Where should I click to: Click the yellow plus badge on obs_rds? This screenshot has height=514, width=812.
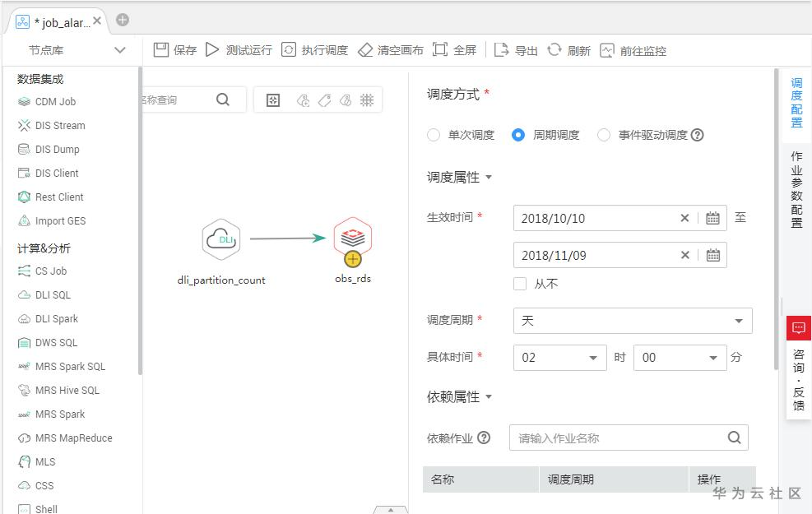click(x=353, y=259)
